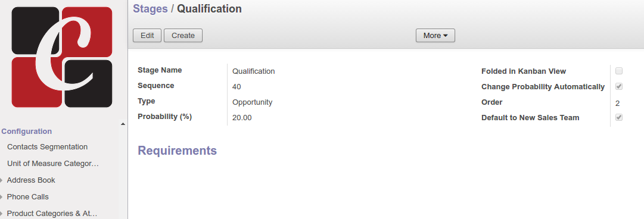Expand the Address Book menu arrow
Viewport: 644px width, 219px height.
(2, 180)
